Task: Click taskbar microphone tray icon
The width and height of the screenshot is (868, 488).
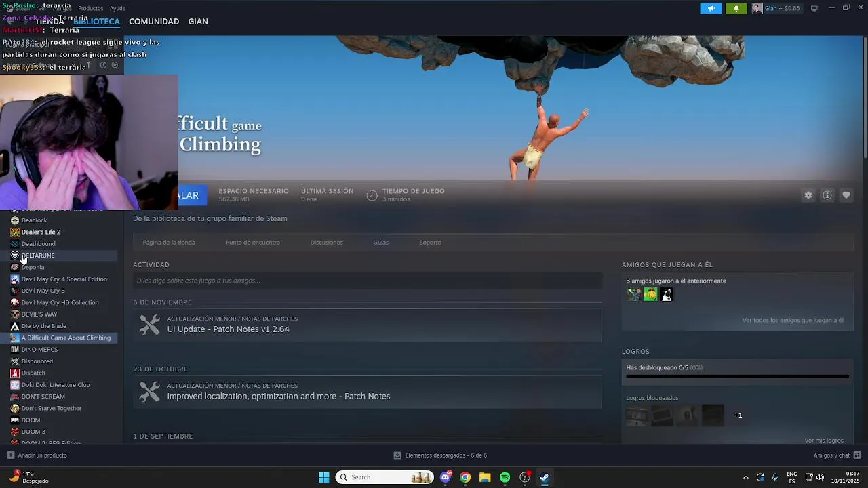Action: 774,477
